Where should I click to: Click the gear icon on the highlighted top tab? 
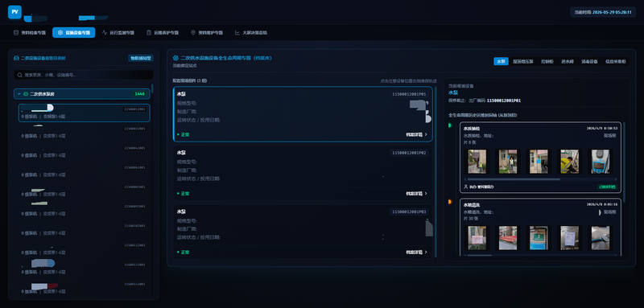pos(60,32)
